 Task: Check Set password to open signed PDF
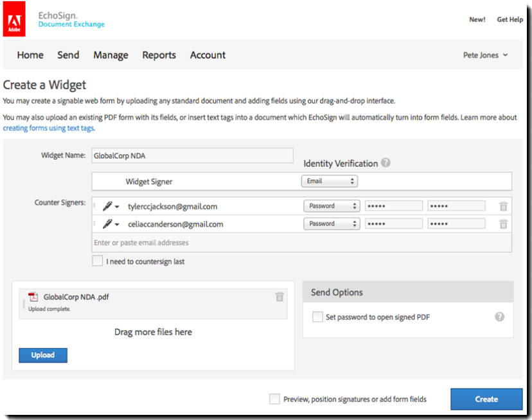pos(317,317)
